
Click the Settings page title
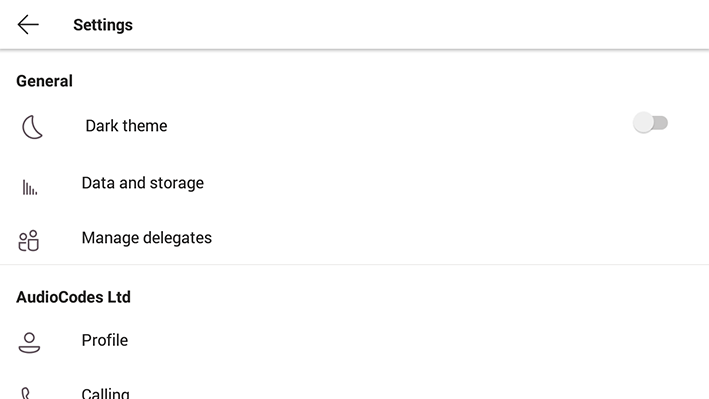tap(103, 25)
